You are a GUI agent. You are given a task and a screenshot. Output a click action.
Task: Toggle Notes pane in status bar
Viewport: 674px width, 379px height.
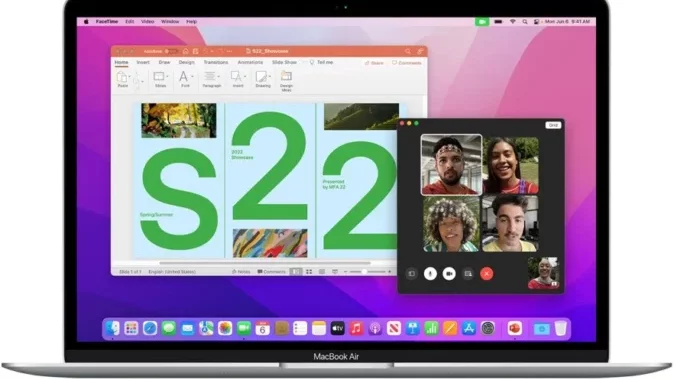pos(241,272)
